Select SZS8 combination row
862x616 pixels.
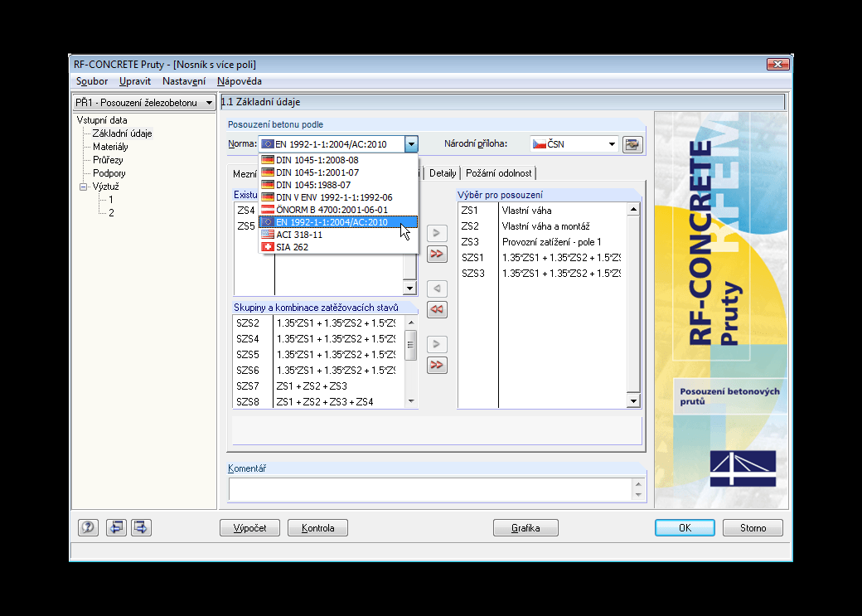point(318,402)
